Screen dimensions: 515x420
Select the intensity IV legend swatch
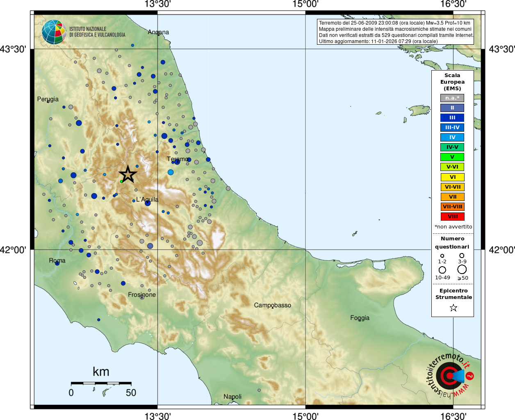click(452, 137)
